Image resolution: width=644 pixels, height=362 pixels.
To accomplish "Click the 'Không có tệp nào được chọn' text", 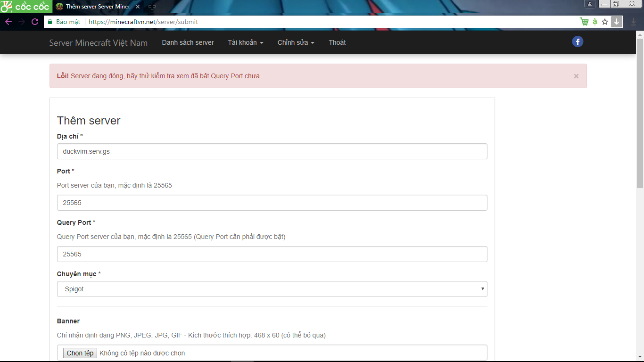I will (x=142, y=353).
